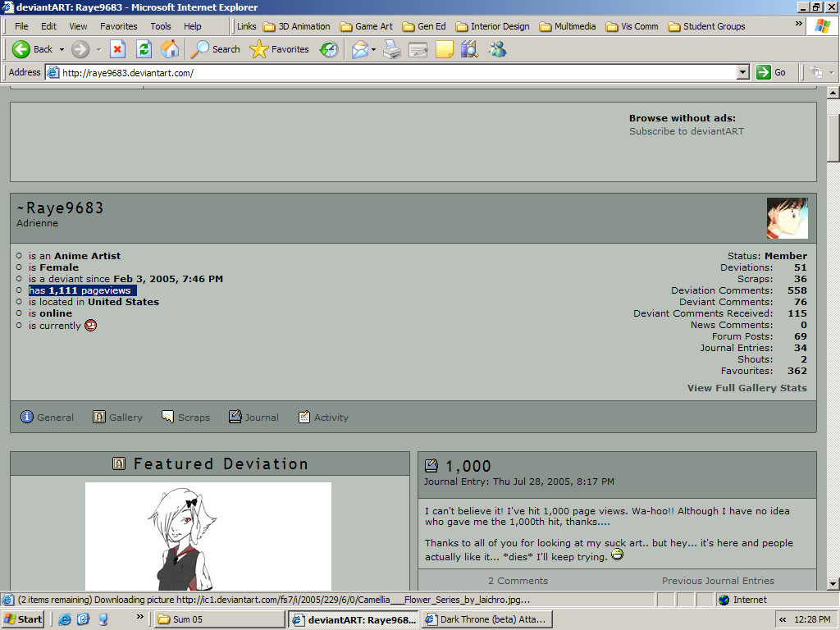Click the 12:28 PM taskbar clock
Viewport: 840px width, 630px height.
(x=812, y=619)
